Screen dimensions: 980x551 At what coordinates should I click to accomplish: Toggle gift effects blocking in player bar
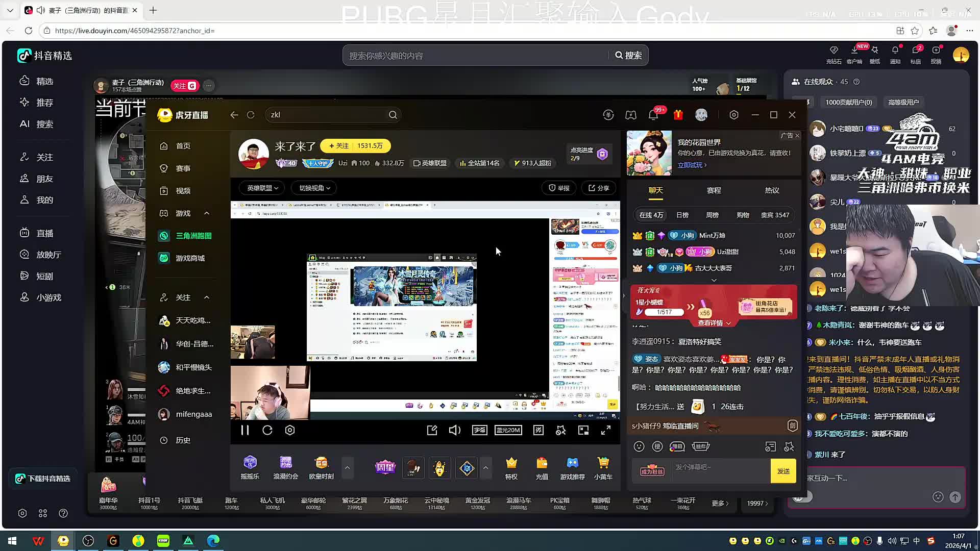pyautogui.click(x=561, y=430)
